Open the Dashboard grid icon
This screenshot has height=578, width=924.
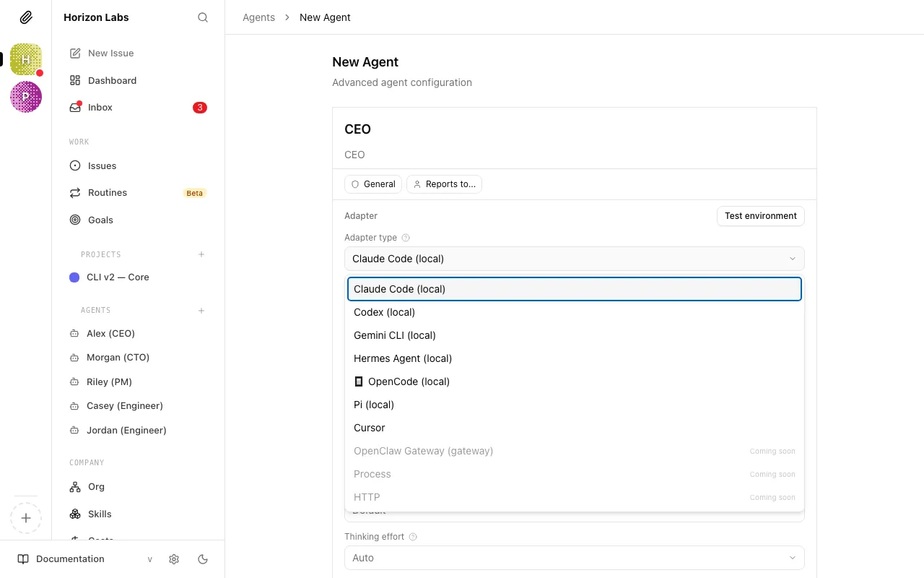point(75,80)
